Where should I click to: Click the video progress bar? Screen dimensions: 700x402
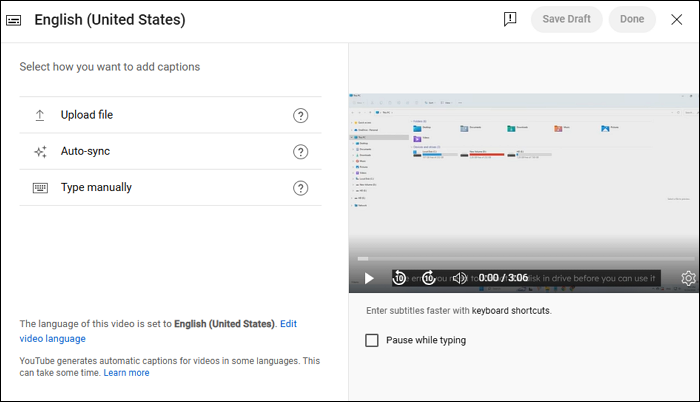[525, 259]
